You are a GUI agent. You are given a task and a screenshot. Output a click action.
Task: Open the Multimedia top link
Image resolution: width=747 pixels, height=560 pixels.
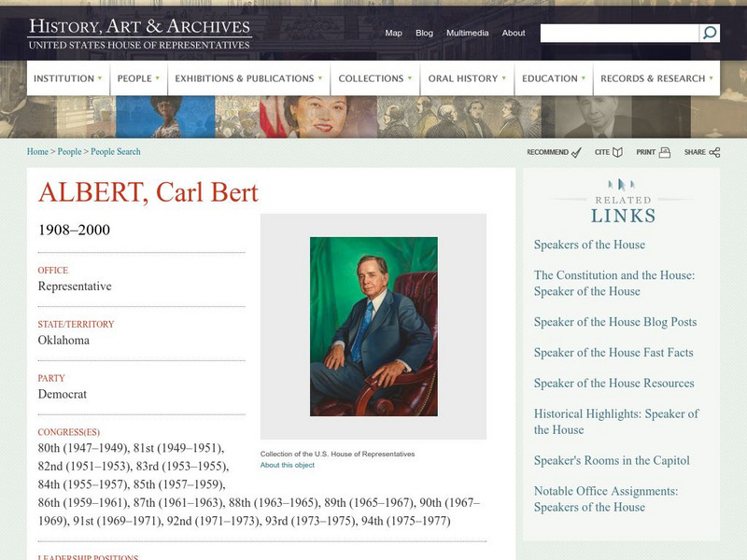(467, 33)
